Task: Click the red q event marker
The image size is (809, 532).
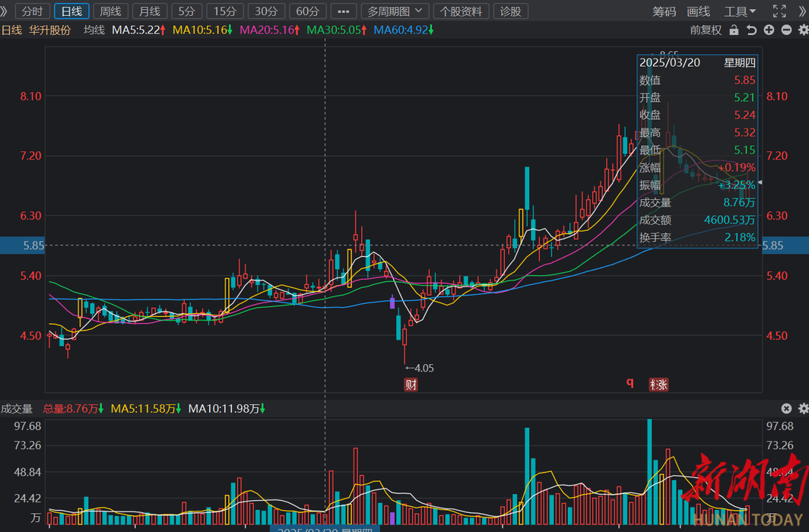Action: pyautogui.click(x=630, y=382)
